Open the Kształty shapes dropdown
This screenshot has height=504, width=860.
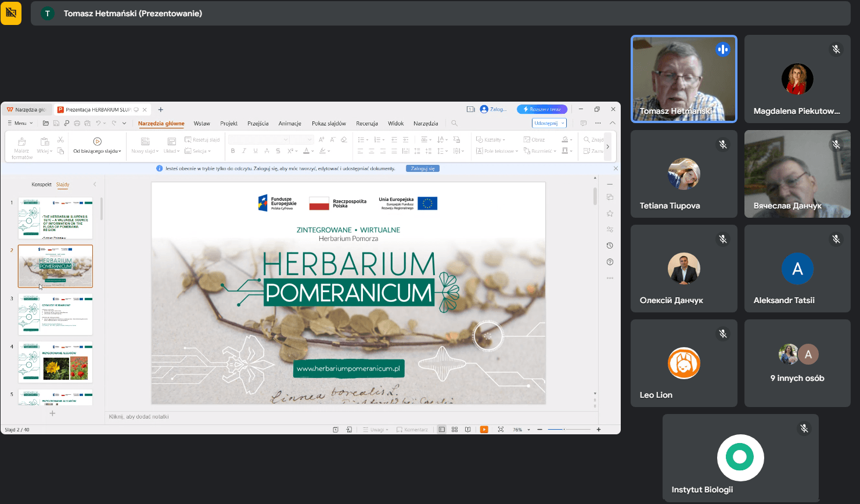491,140
